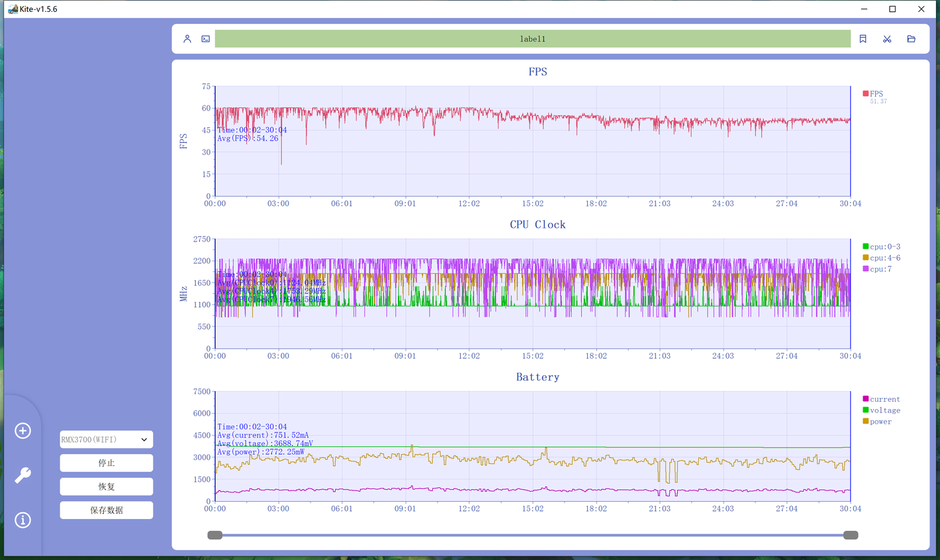Click the left handle of range slider
Image resolution: width=940 pixels, height=560 pixels.
215,535
